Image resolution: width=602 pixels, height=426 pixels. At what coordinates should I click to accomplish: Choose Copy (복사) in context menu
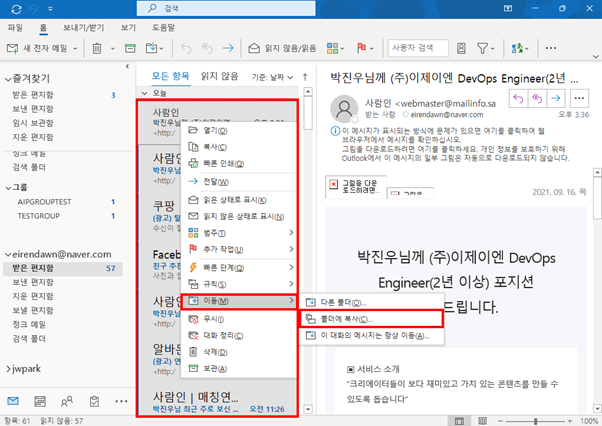pos(238,147)
